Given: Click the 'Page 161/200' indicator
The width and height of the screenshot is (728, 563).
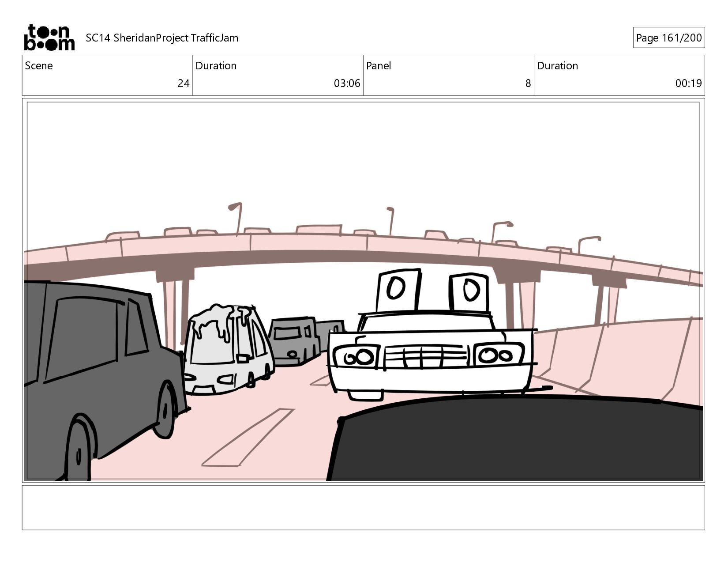Looking at the screenshot, I should (x=668, y=38).
